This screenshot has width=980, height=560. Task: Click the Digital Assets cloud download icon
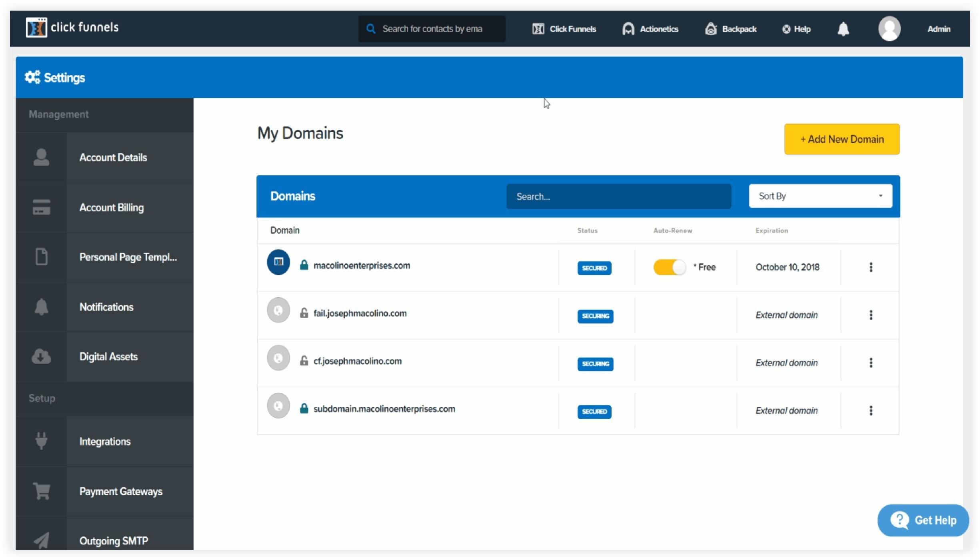pos(41,356)
